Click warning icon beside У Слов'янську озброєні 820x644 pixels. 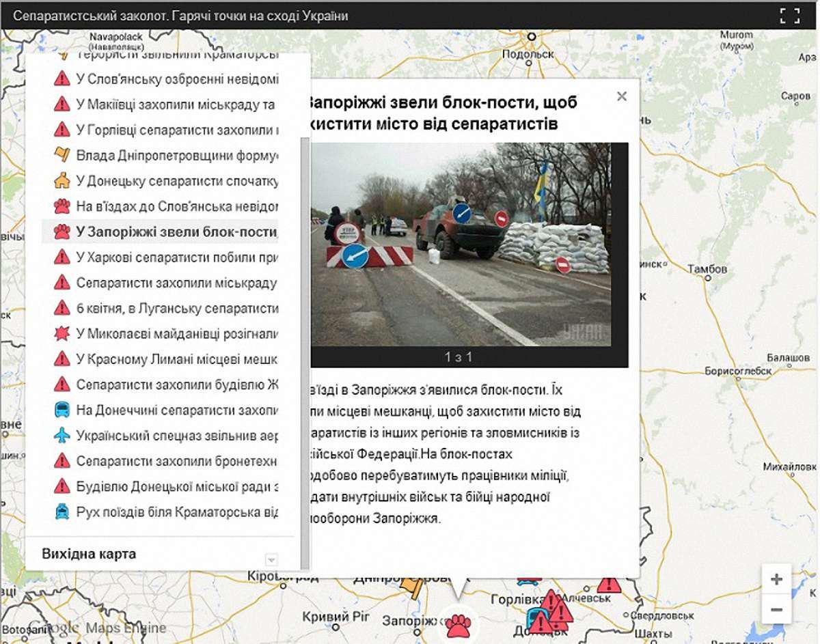[62, 79]
